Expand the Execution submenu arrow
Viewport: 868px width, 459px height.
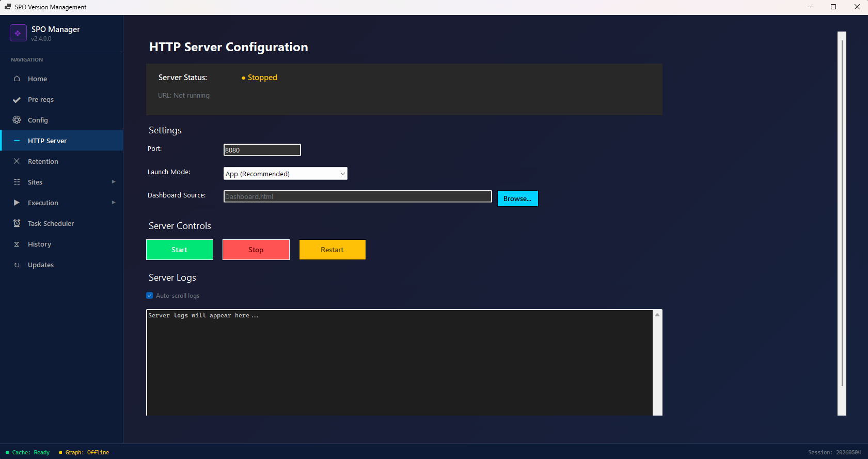(x=114, y=203)
